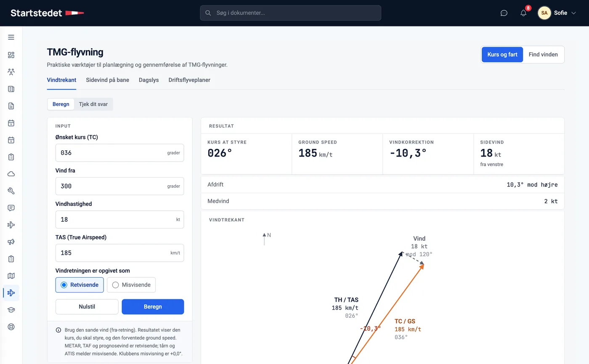Select the Misvisende radio option
The height and width of the screenshot is (364, 589).
131,285
